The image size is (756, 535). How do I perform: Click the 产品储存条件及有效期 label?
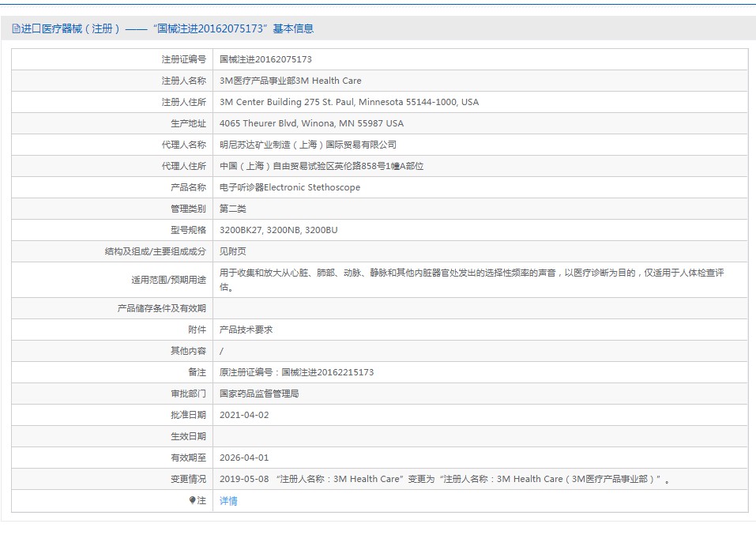pyautogui.click(x=161, y=308)
